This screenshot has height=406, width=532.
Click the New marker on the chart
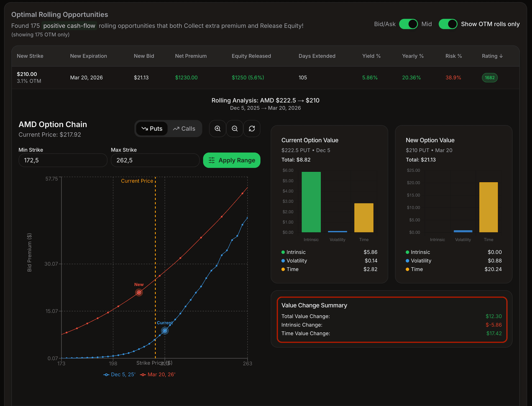pyautogui.click(x=139, y=292)
